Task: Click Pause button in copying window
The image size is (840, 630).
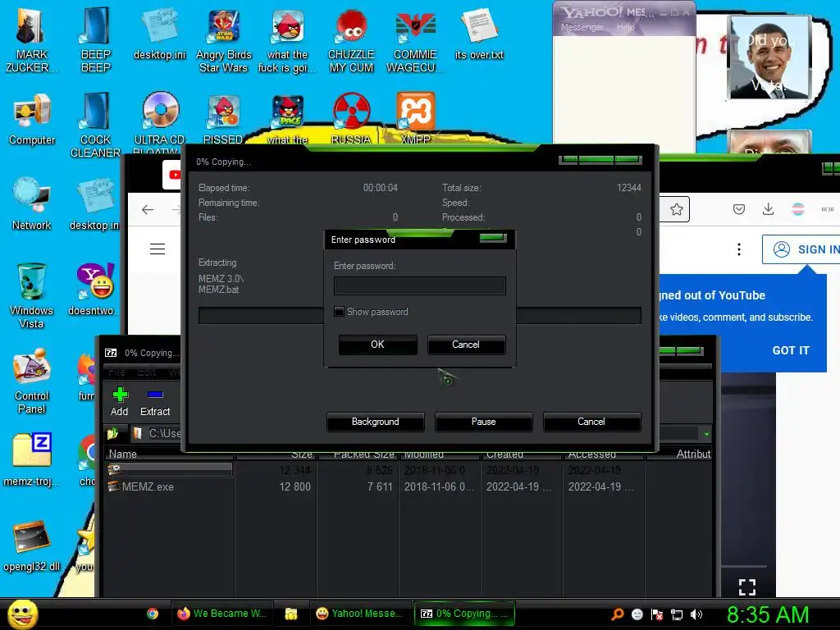Action: pos(484,422)
